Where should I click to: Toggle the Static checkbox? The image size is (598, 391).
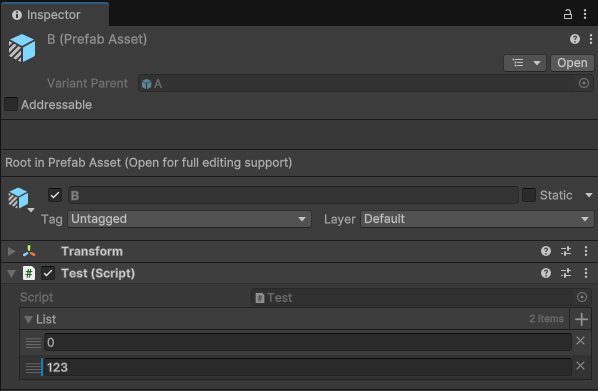click(x=529, y=195)
